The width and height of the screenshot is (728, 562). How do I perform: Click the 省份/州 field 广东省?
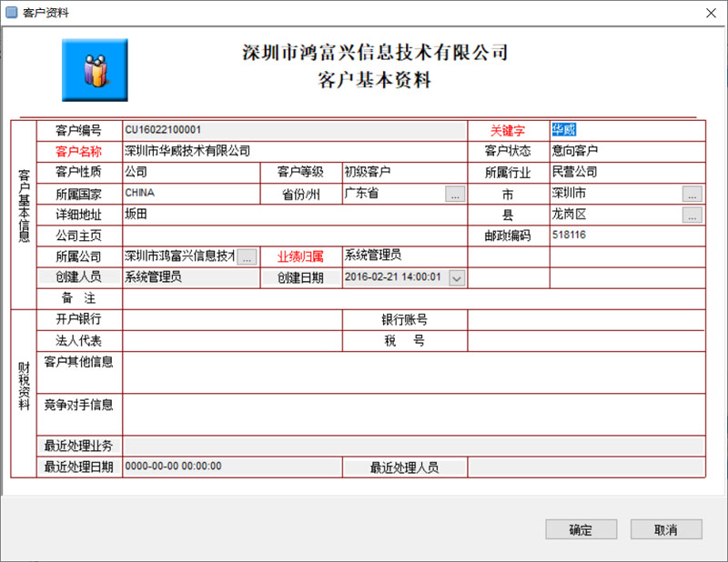click(x=394, y=194)
